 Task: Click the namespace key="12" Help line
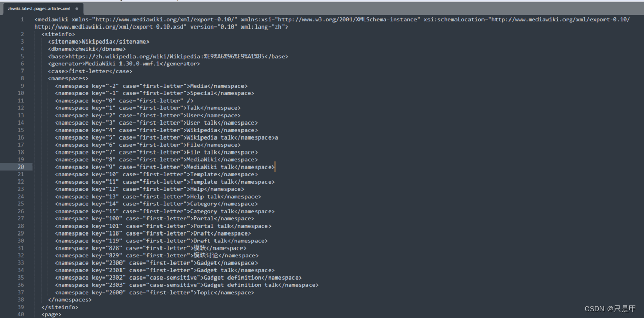(x=149, y=189)
